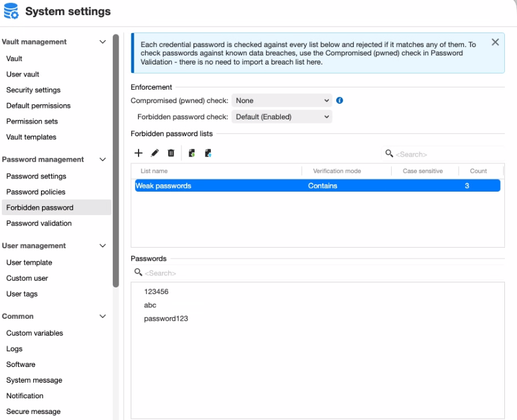Open Password settings page

[x=36, y=177]
